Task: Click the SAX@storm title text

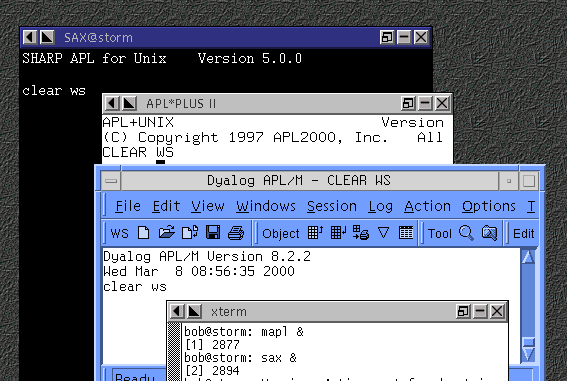Action: [98, 38]
